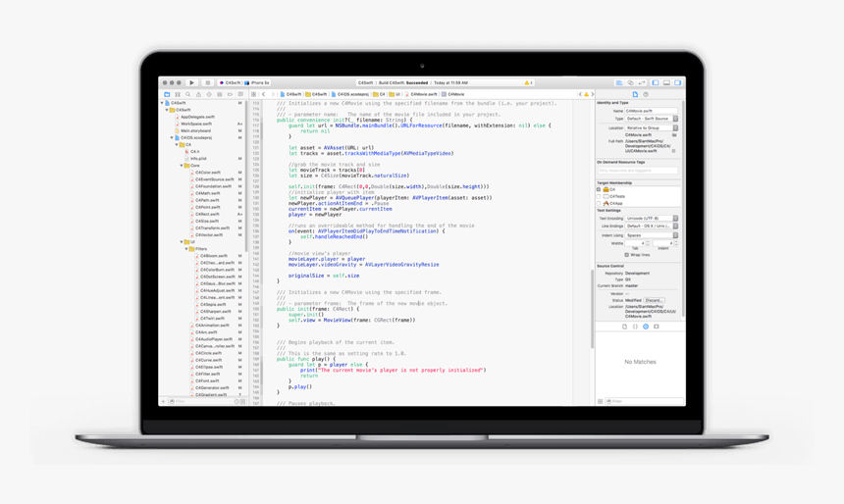This screenshot has width=844, height=504.
Task: Click the On Demand Resource Tags field
Action: (637, 171)
